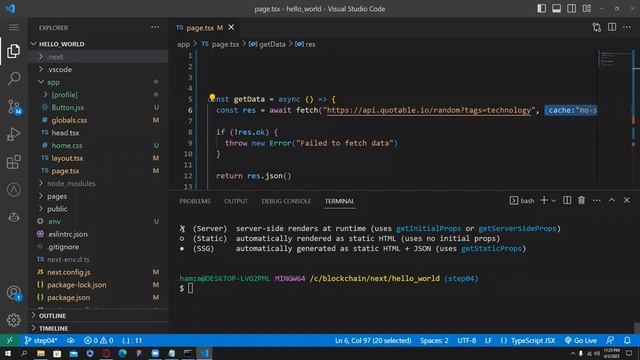Open Button.jsx in the explorer
This screenshot has width=640, height=360.
point(98,107)
